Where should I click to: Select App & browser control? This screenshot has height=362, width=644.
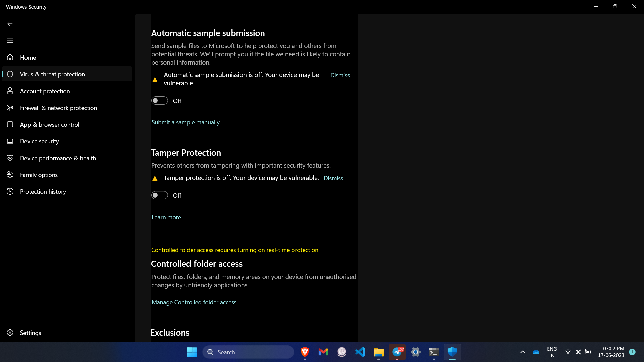point(50,125)
